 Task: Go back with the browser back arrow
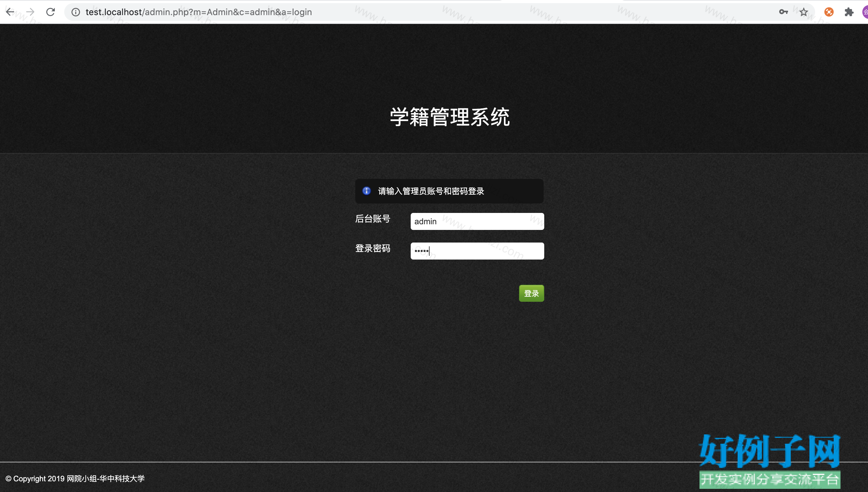tap(10, 12)
